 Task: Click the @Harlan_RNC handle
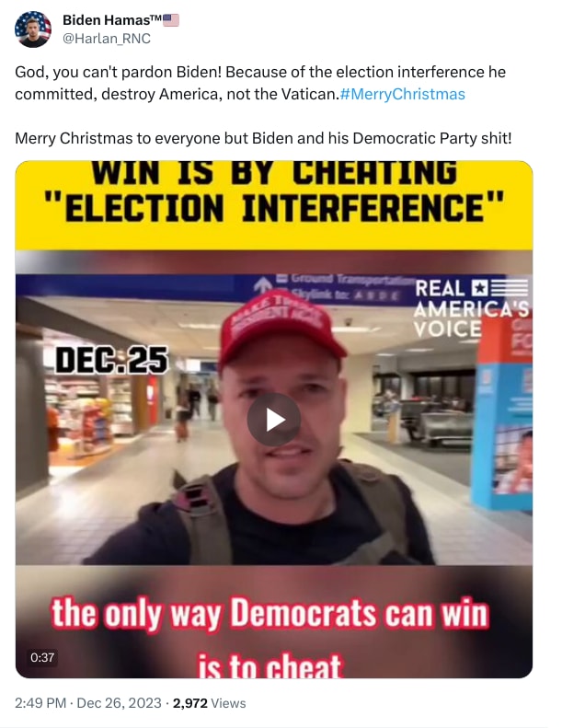(x=107, y=39)
